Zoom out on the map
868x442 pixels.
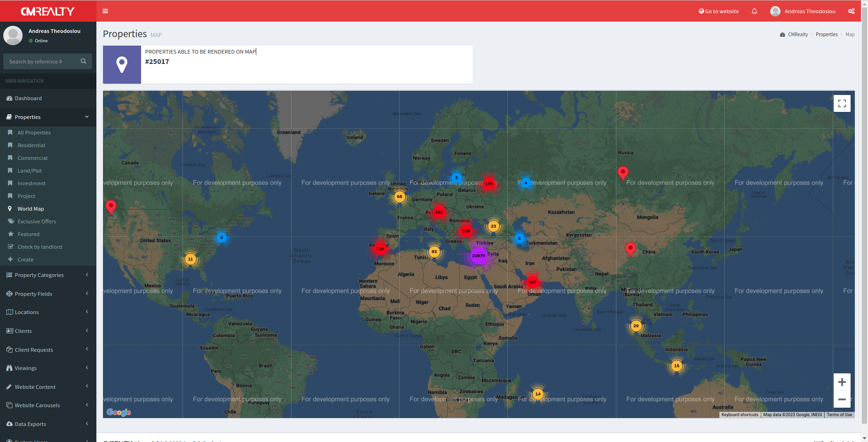(x=842, y=399)
